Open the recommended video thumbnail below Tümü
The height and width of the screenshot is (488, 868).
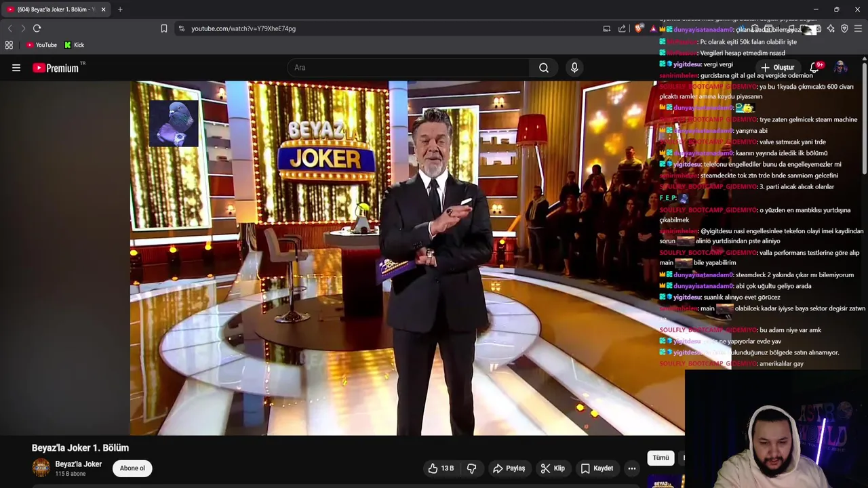pyautogui.click(x=665, y=481)
